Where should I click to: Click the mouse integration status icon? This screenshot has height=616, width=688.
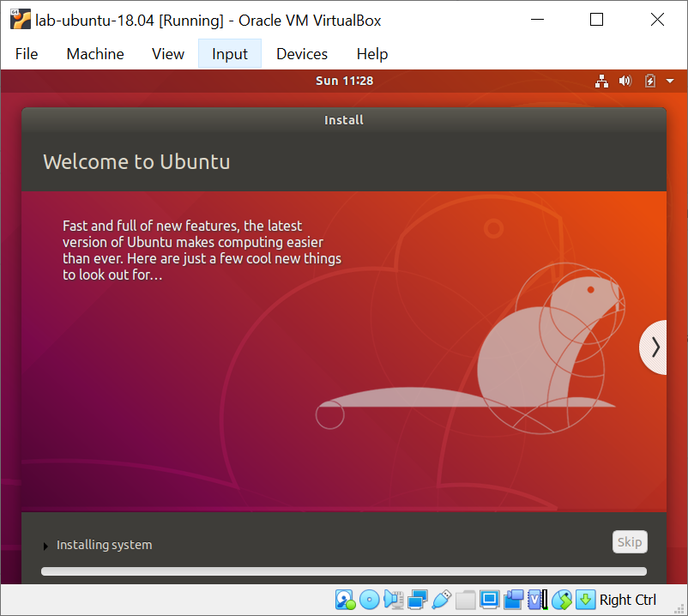[562, 600]
